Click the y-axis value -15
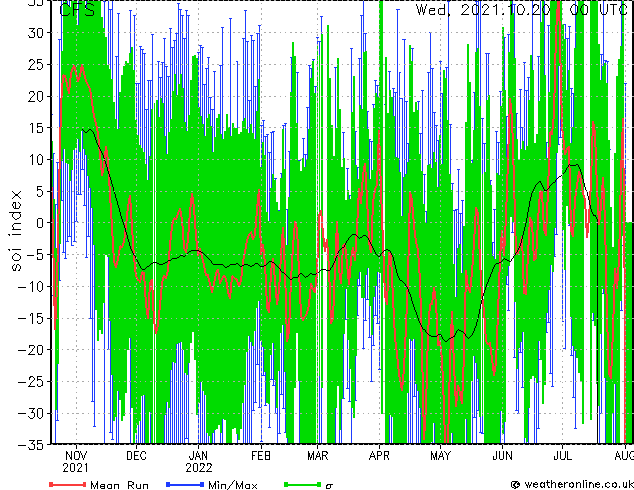Screen dimensions: 634x490 [x=32, y=318]
